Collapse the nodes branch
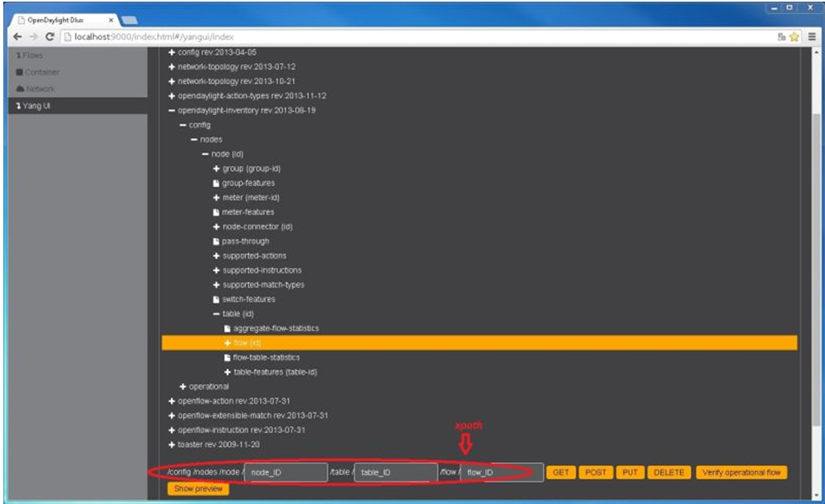Image resolution: width=825 pixels, height=504 pixels. pos(194,140)
